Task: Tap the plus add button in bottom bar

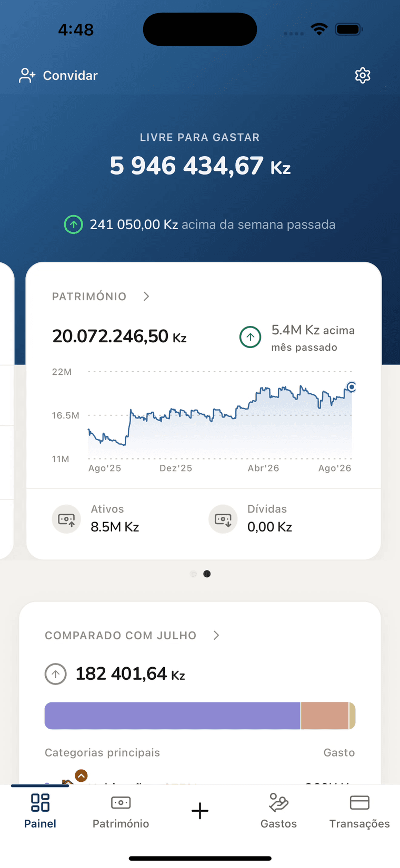Action: click(200, 811)
